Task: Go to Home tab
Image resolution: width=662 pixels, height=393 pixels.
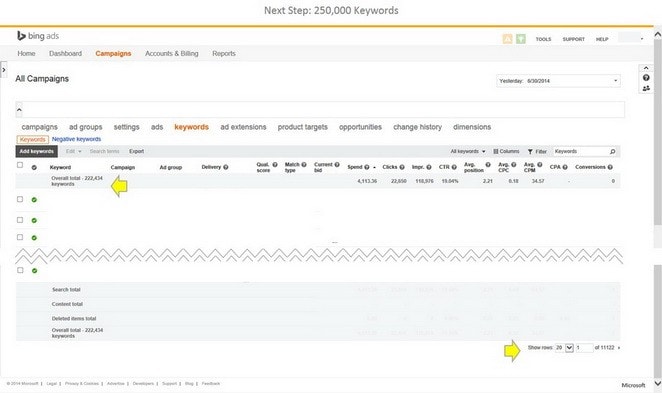Action: click(x=26, y=54)
